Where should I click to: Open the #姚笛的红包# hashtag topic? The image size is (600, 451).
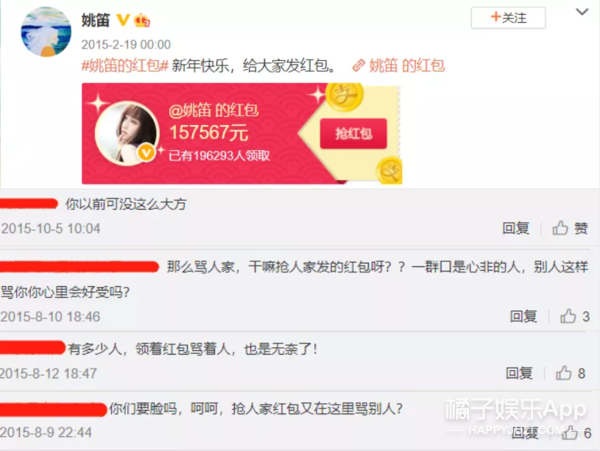(125, 66)
